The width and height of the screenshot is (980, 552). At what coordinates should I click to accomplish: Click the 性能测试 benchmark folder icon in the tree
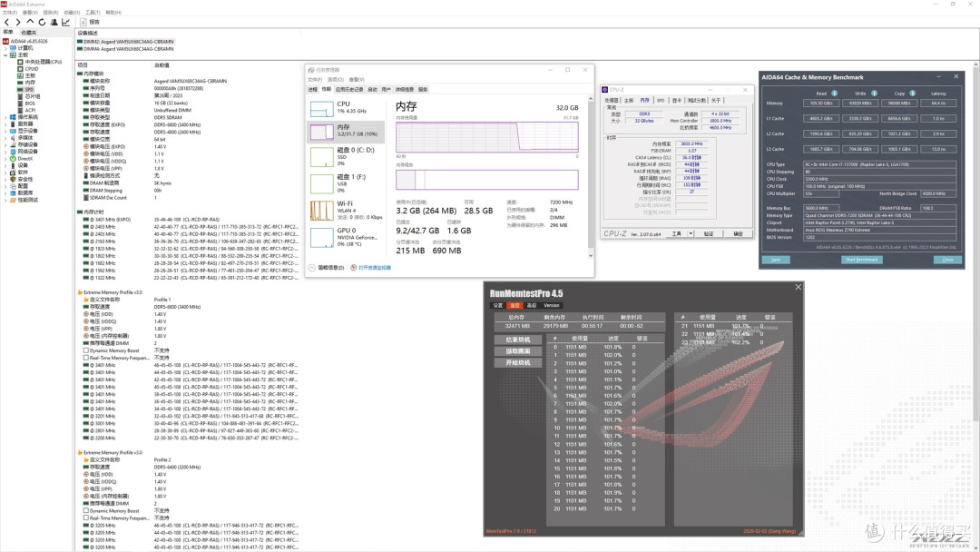point(13,200)
